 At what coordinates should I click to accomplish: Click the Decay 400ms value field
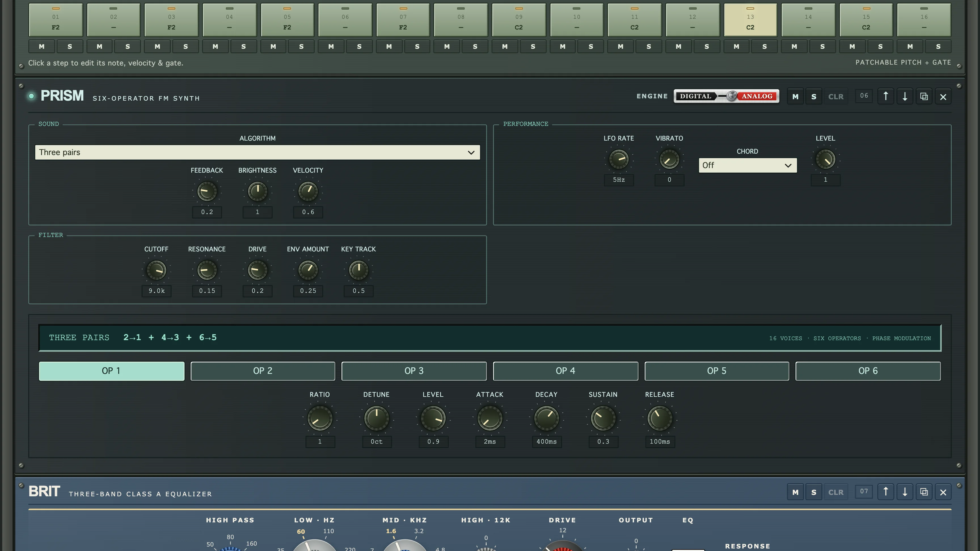[546, 442]
